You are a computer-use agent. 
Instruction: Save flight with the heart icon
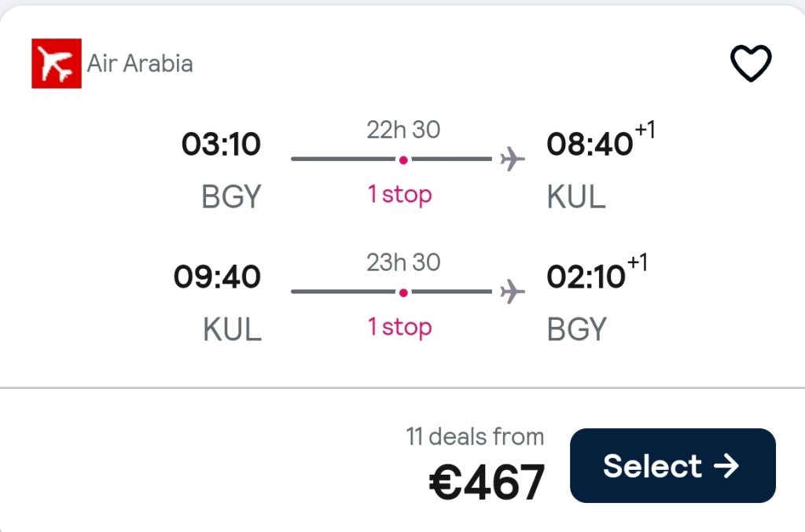pos(751,63)
